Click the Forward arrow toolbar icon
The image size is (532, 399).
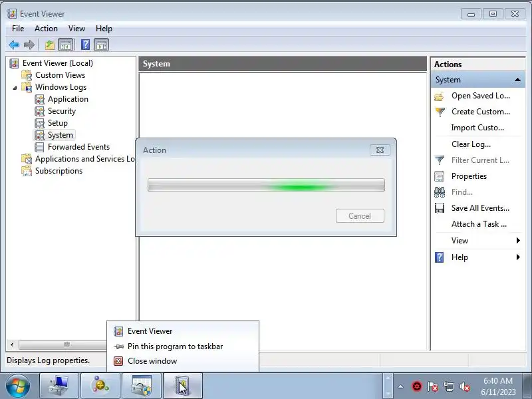[29, 45]
